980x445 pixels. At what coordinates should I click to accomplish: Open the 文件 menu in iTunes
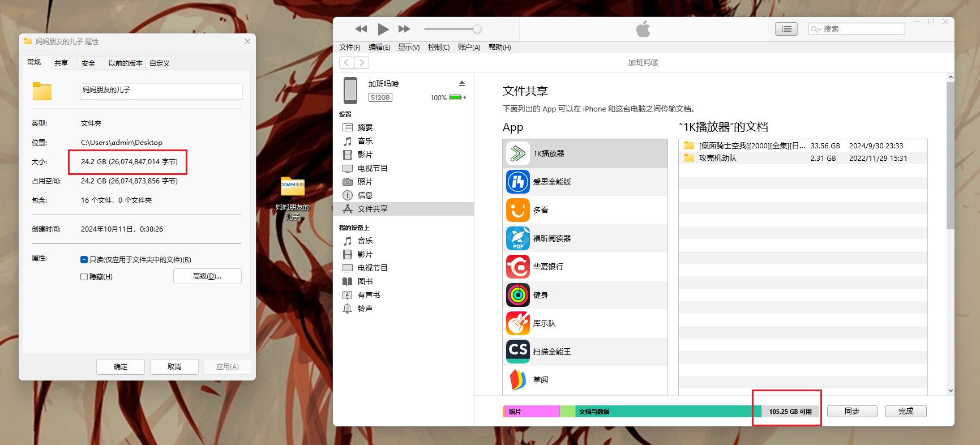pyautogui.click(x=349, y=47)
